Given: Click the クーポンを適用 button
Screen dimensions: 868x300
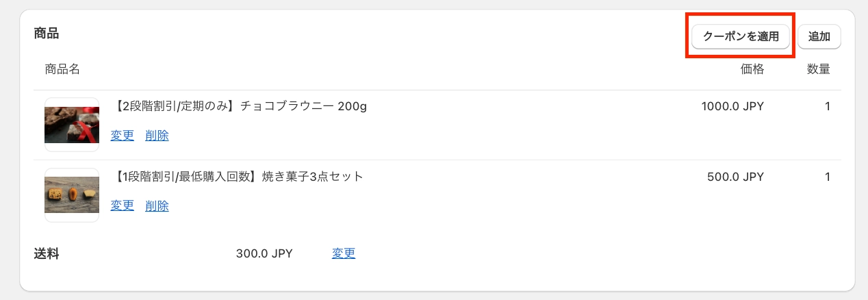Looking at the screenshot, I should coord(741,36).
